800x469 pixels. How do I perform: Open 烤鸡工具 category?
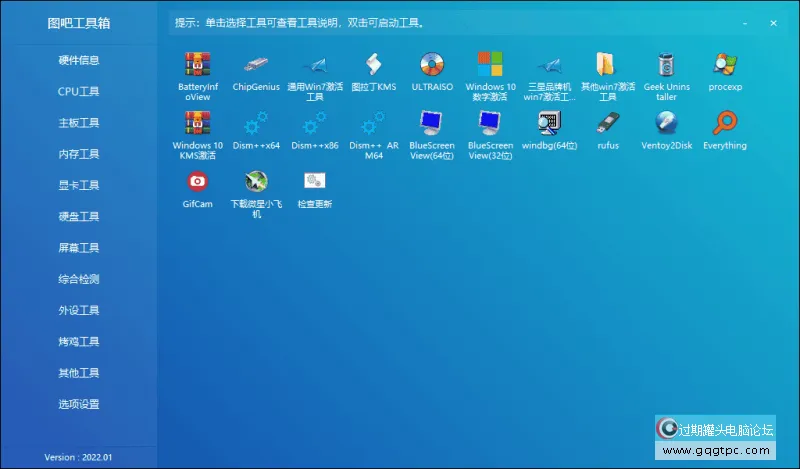(x=79, y=341)
